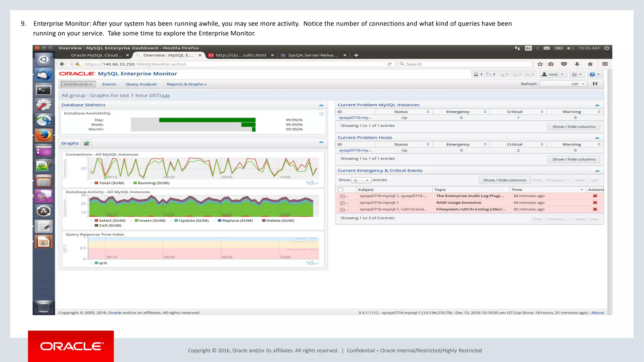Select the Overview : MySQL E... tab

pos(168,55)
